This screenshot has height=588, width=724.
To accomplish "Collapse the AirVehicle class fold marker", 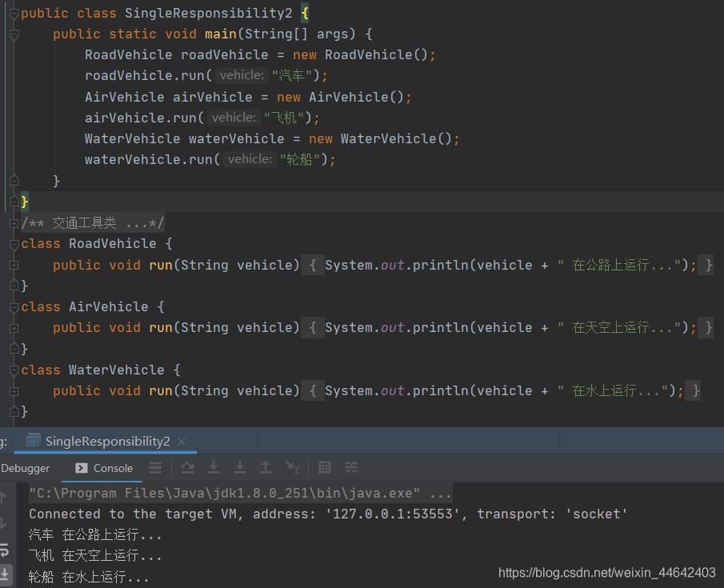I will pos(14,307).
